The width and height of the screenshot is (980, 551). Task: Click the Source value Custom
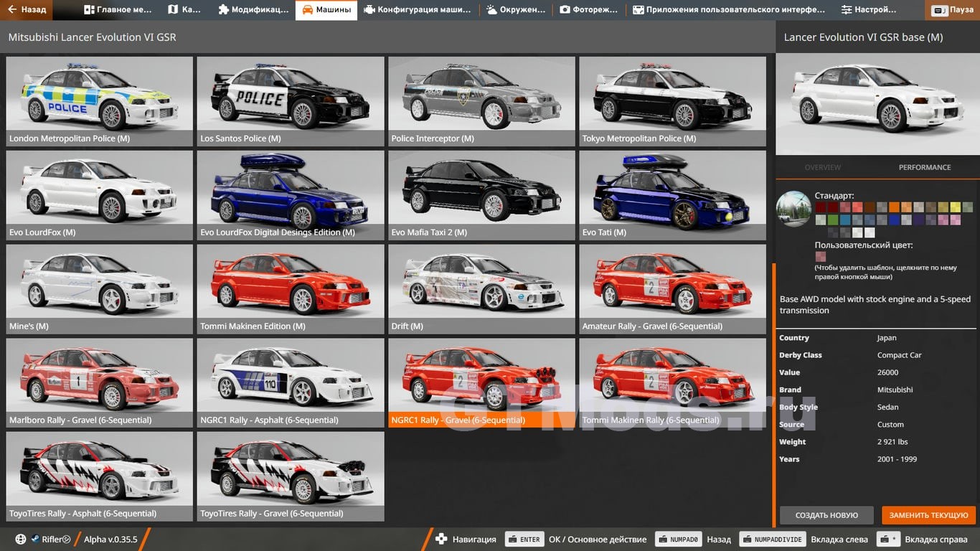890,425
